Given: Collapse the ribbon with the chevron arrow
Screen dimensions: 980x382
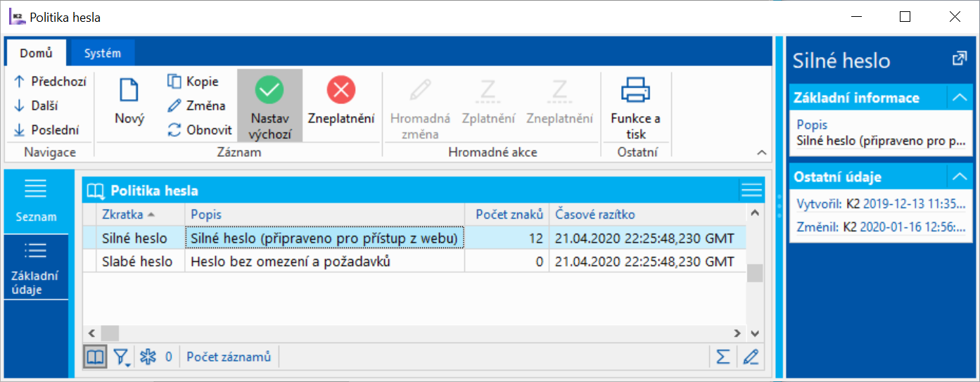Looking at the screenshot, I should pos(761,153).
